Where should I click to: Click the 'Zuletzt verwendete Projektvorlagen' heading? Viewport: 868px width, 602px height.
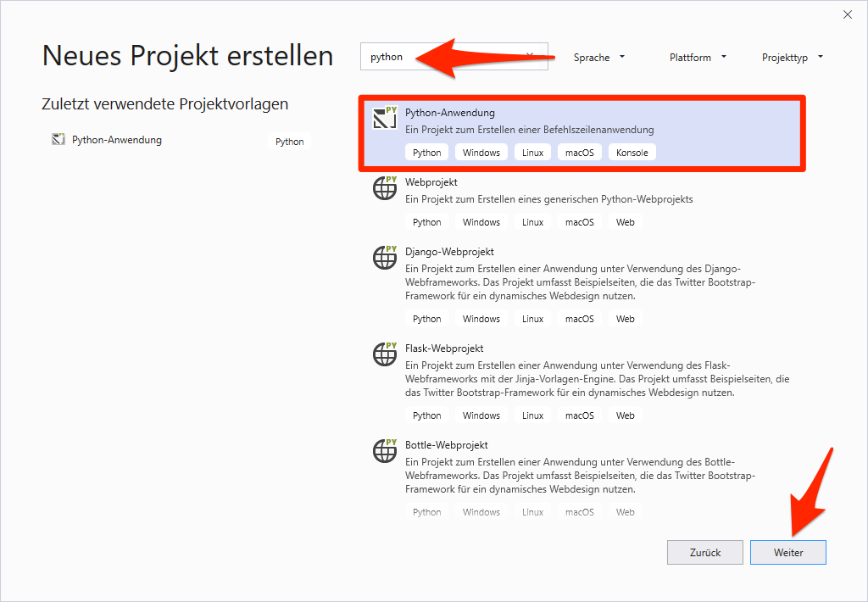tap(165, 104)
